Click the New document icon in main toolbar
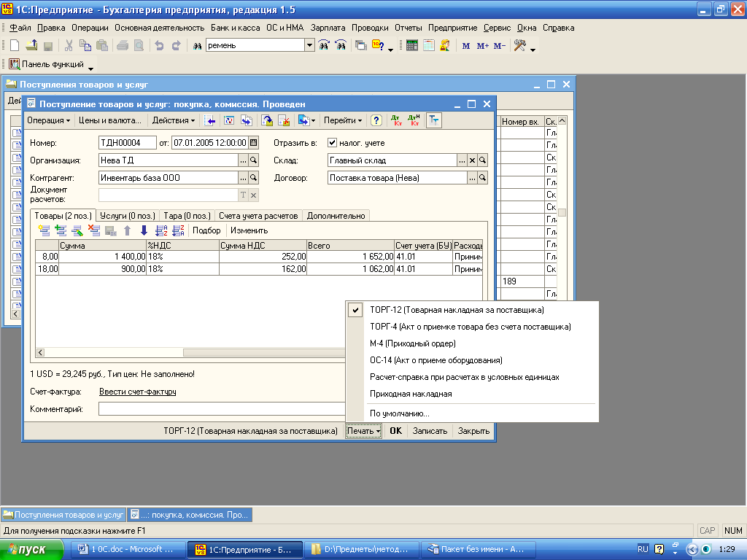Image resolution: width=747 pixels, height=560 pixels. pyautogui.click(x=15, y=45)
